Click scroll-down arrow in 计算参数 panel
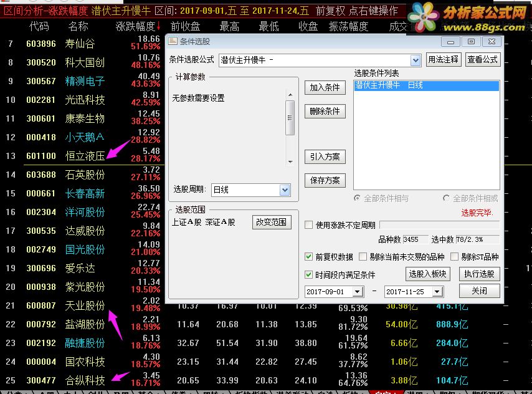Viewport: 532px width, 394px height. [x=290, y=161]
